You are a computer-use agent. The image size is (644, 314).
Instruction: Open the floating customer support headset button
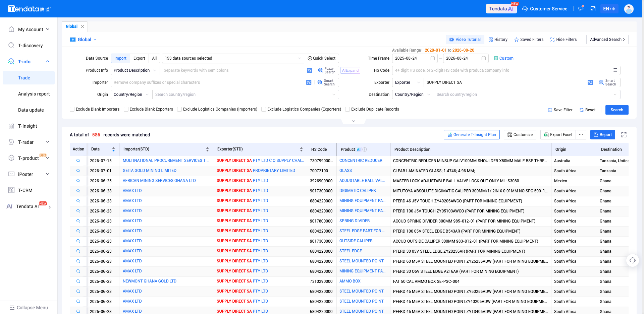(633, 260)
